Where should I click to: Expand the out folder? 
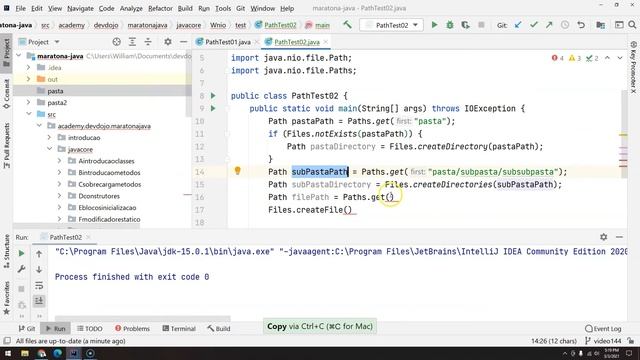(29, 79)
